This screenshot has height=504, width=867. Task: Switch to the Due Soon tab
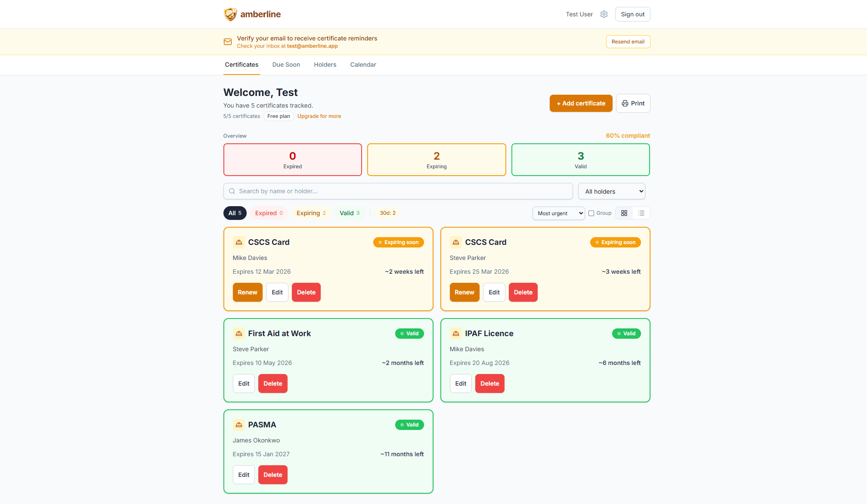tap(286, 65)
